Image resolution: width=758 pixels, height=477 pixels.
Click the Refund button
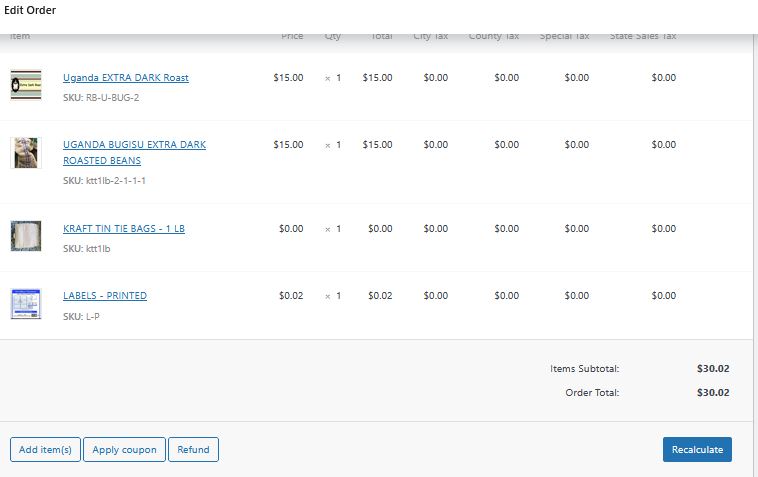[x=193, y=450]
